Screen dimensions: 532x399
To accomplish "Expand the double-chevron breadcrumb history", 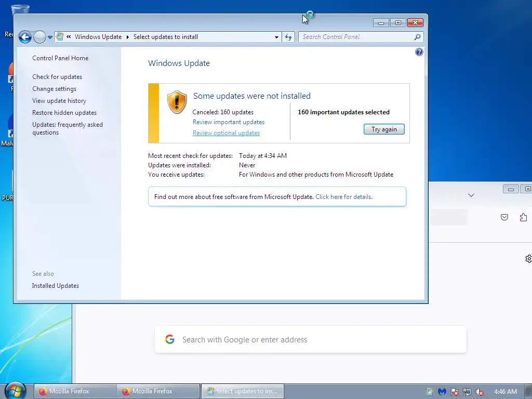I will pyautogui.click(x=69, y=37).
